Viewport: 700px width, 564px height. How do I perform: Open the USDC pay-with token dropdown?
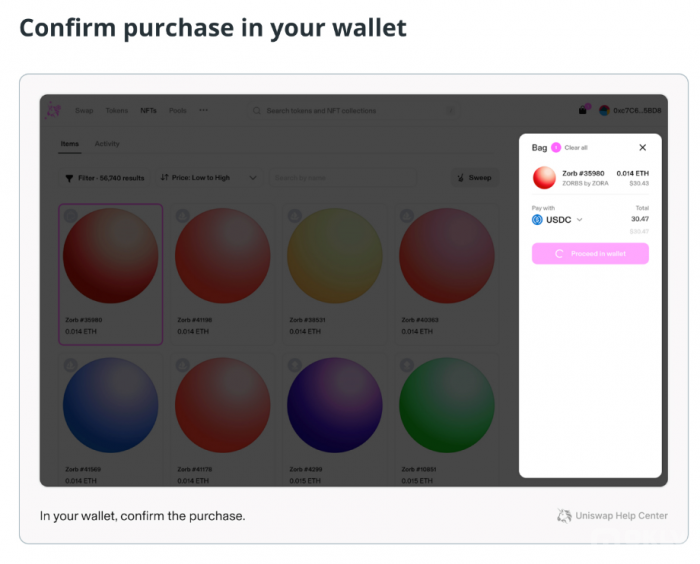pos(558,220)
